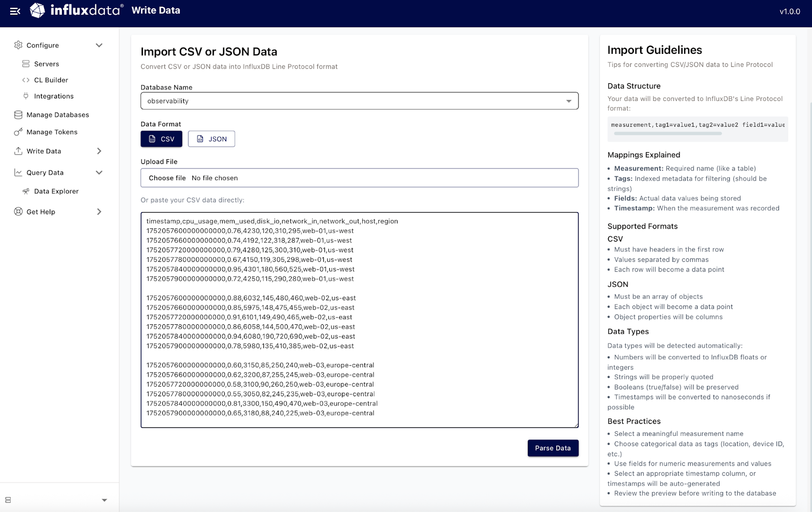Click the Data Explorer telescope icon
This screenshot has height=512, width=812.
[x=26, y=191]
